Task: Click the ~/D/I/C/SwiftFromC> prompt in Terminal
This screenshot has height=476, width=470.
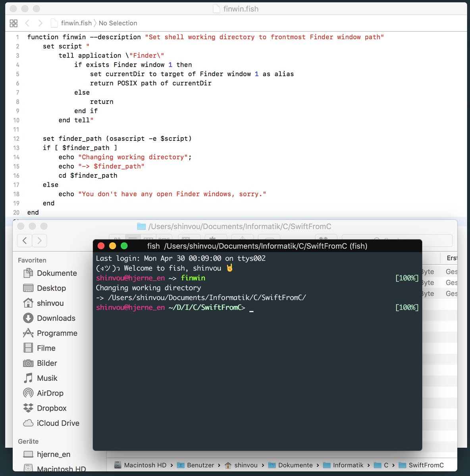Action: click(x=207, y=307)
